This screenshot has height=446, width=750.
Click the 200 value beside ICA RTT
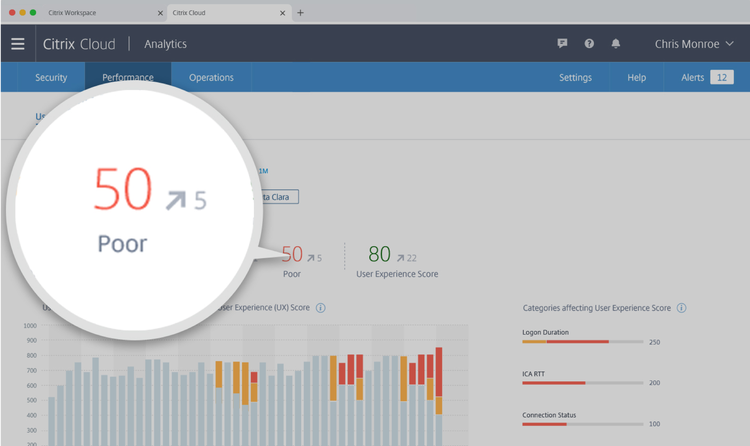[654, 383]
